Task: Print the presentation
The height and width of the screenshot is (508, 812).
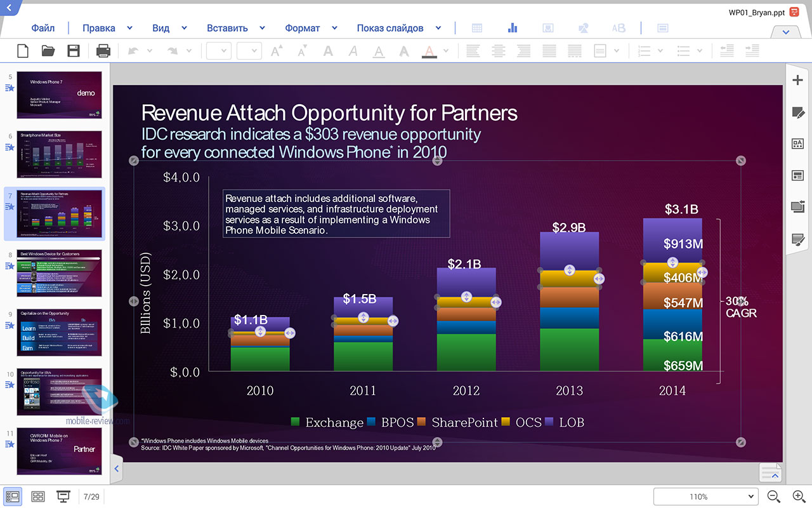Action: click(x=103, y=51)
